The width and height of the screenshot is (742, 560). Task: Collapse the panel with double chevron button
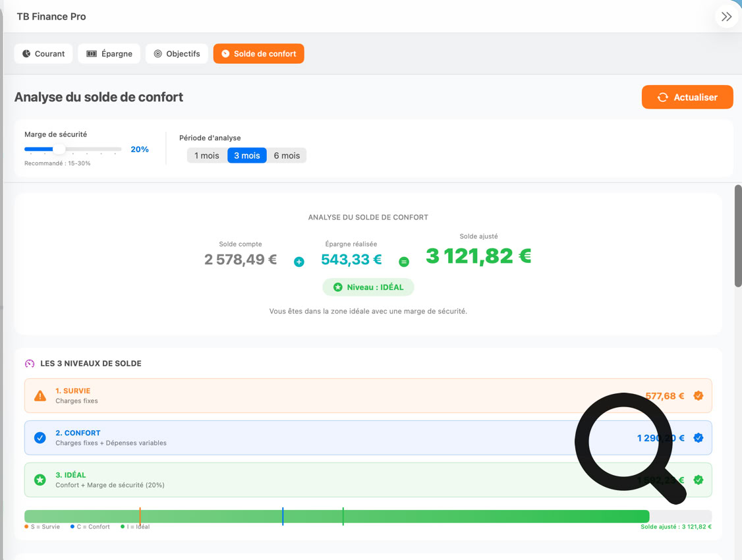726,17
